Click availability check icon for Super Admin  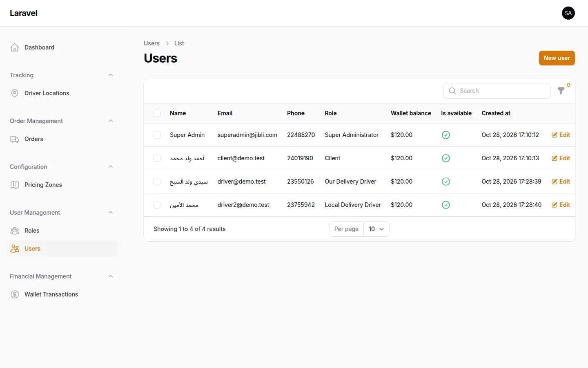pyautogui.click(x=446, y=135)
